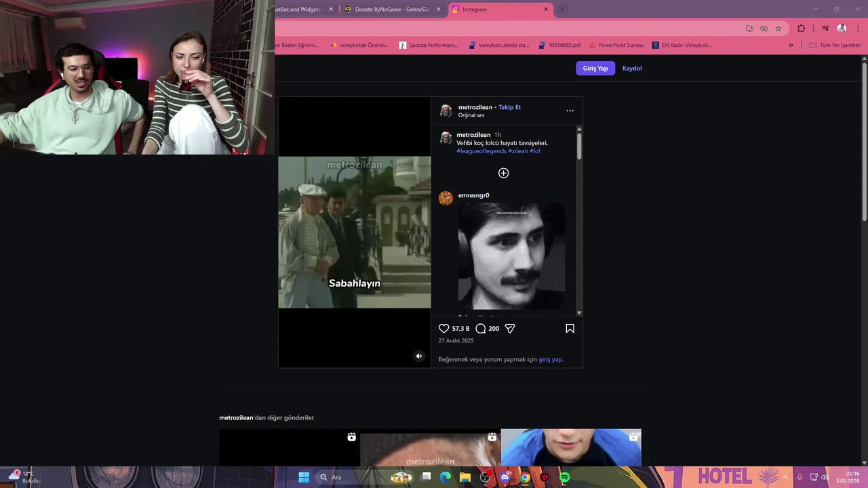Open the post's three-dot more options

coord(570,110)
